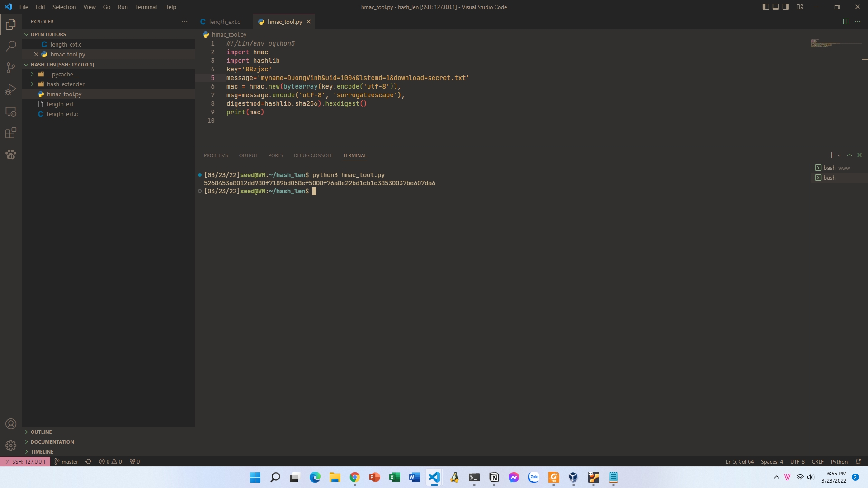Click the Python language mode in status bar
The image size is (868, 488).
tap(839, 461)
